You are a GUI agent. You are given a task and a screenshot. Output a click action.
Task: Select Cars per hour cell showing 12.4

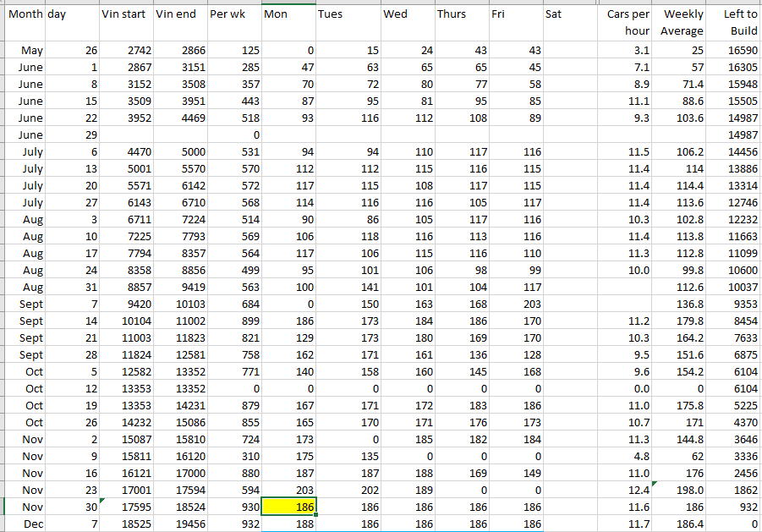click(628, 490)
